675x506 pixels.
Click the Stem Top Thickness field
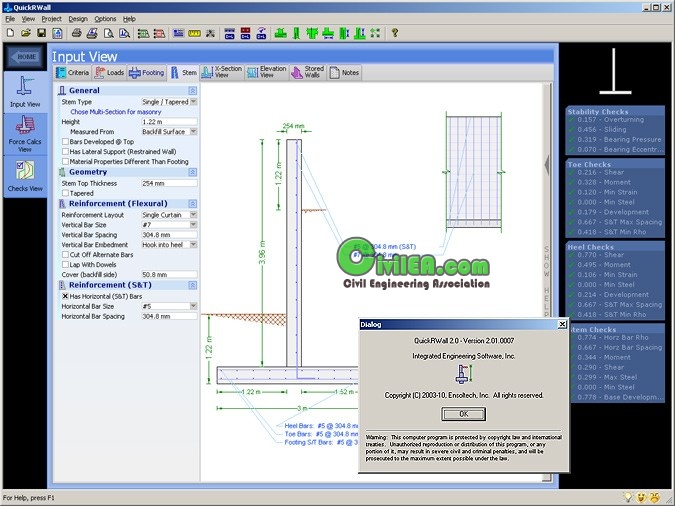coord(169,183)
